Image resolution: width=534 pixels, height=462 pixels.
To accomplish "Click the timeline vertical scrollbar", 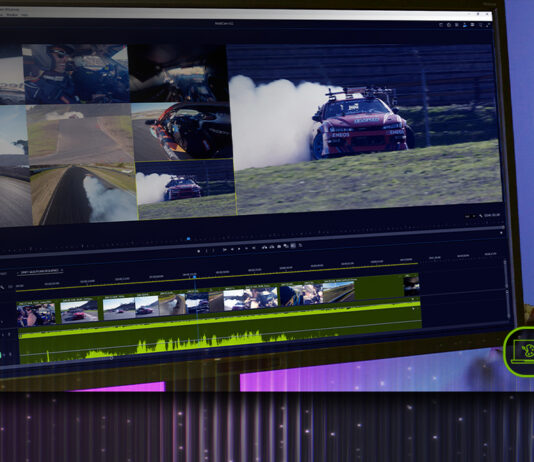I will point(506,289).
